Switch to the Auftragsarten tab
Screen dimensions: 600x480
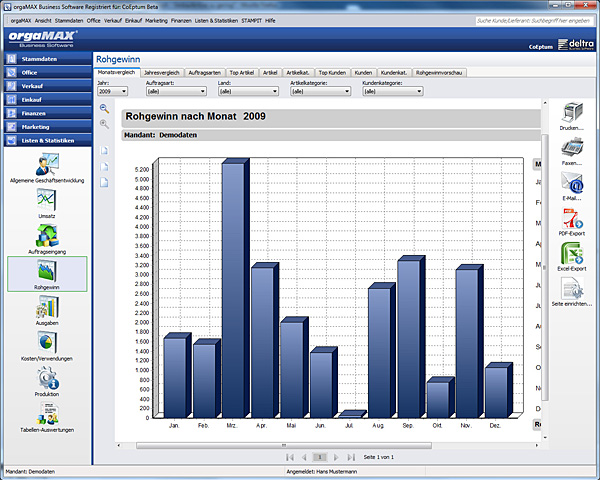(x=205, y=73)
